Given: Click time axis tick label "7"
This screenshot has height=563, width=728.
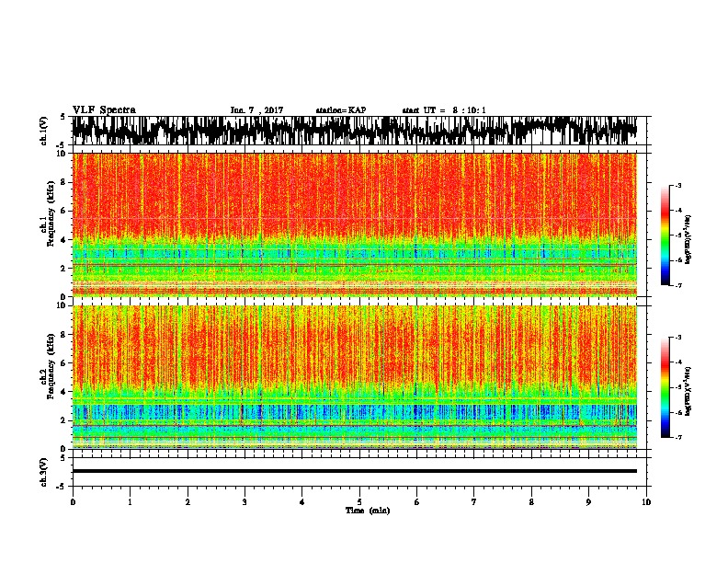Looking at the screenshot, I should 474,502.
